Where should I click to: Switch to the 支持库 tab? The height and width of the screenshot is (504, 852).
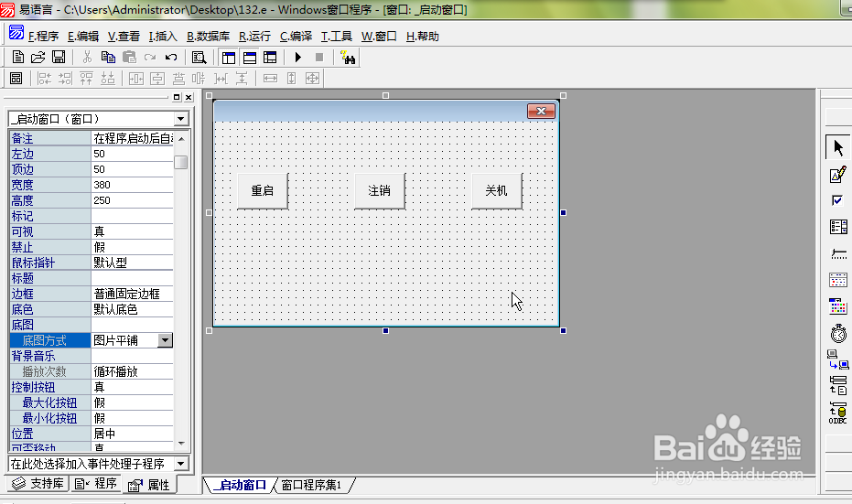38,483
